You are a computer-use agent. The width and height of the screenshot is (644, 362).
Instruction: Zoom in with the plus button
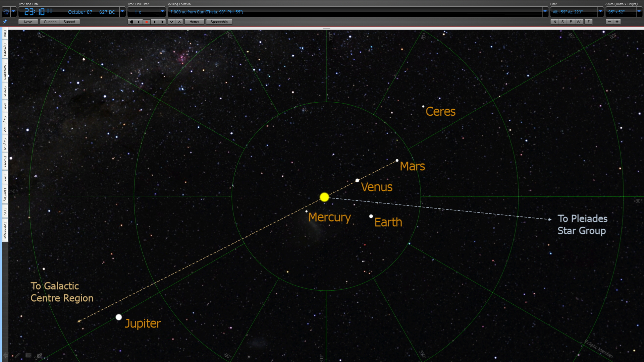[x=617, y=22]
